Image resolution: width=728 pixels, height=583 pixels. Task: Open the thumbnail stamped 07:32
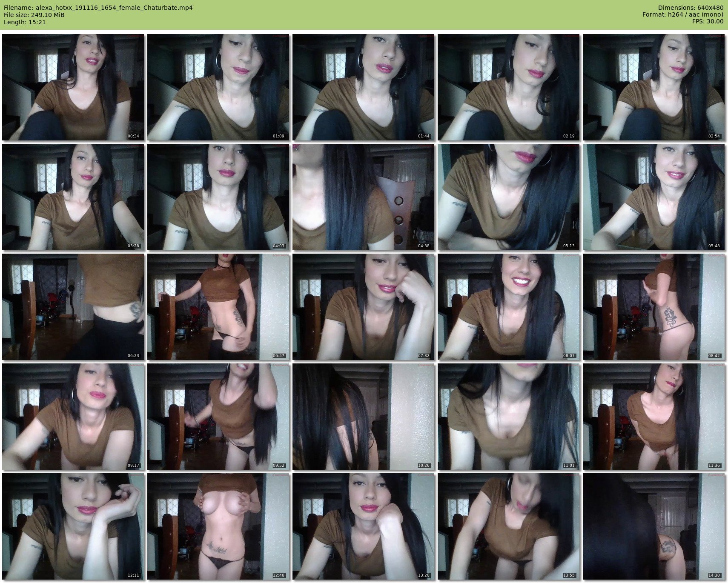click(364, 307)
